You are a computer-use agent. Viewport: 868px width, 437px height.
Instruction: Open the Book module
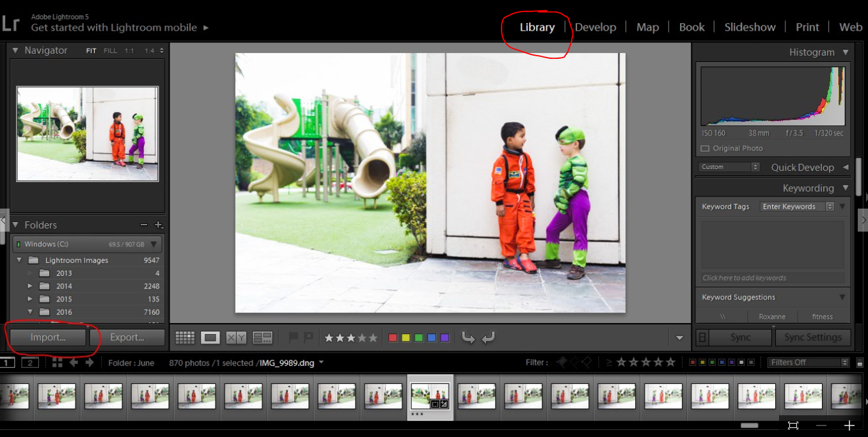[691, 27]
